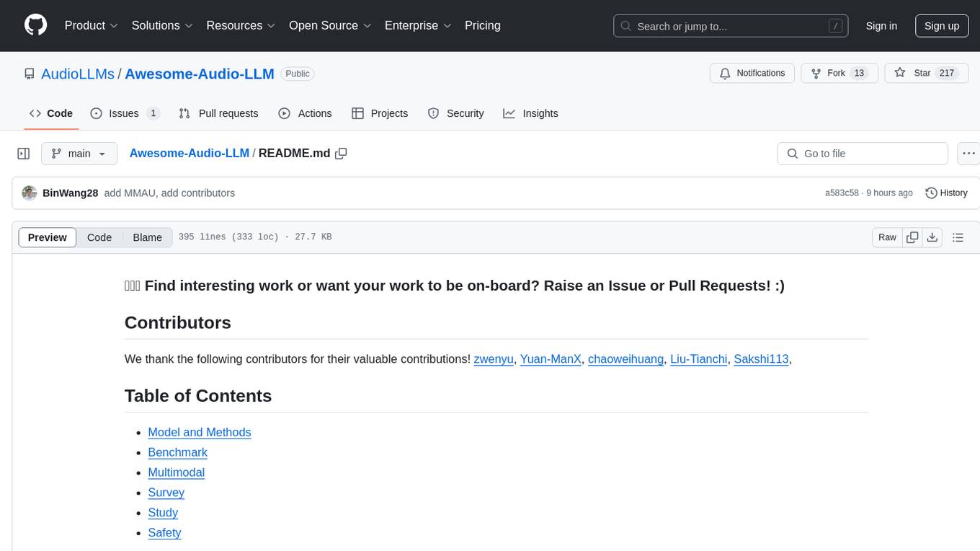The image size is (980, 551).
Task: Open the document outline icon
Action: tap(958, 237)
